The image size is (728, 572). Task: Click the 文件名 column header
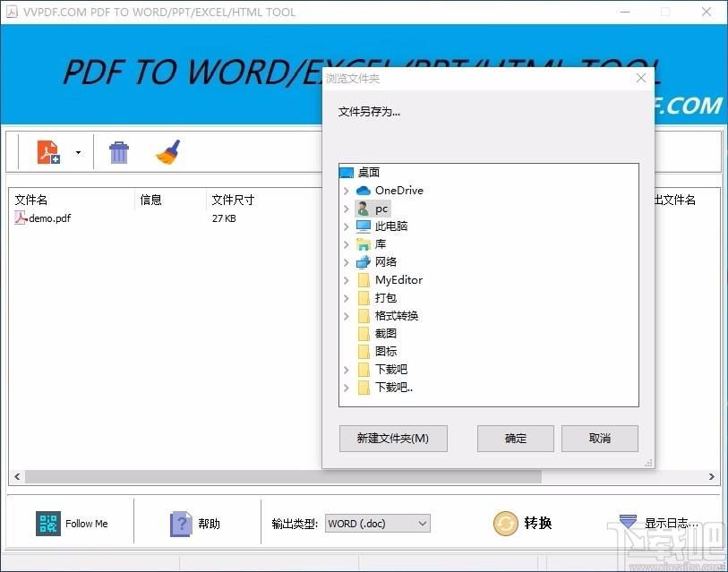click(x=31, y=200)
